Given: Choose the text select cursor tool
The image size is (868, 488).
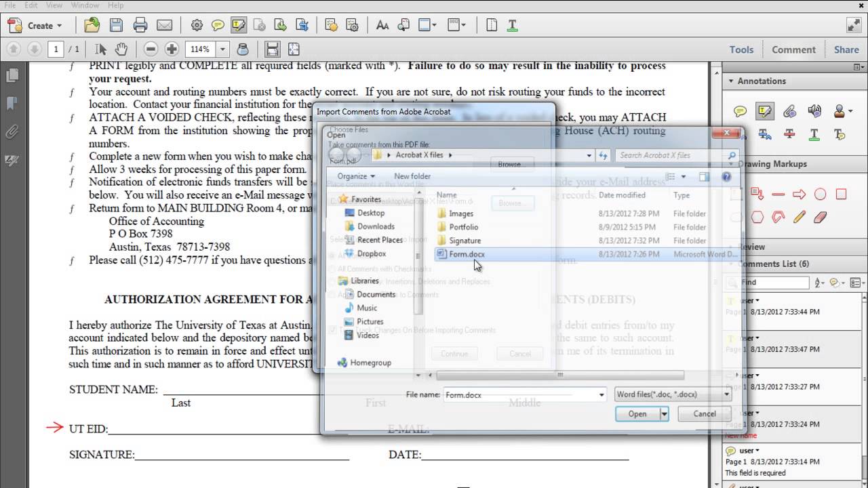Looking at the screenshot, I should click(x=101, y=49).
